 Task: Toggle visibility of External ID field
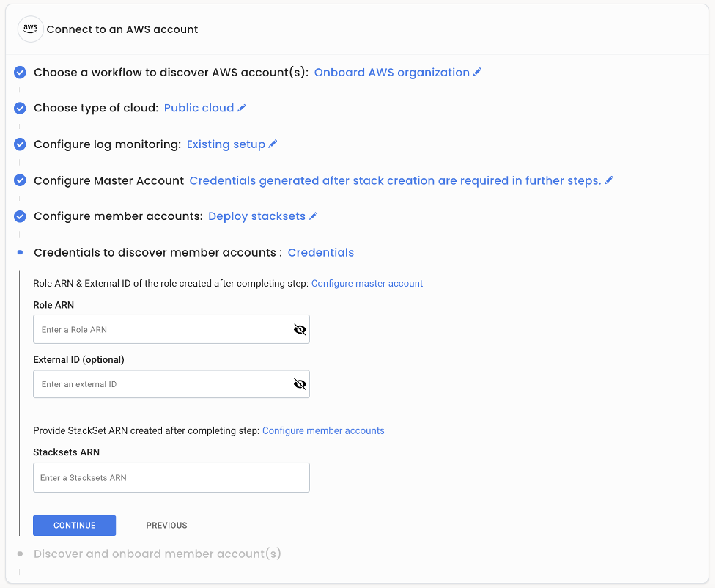300,384
